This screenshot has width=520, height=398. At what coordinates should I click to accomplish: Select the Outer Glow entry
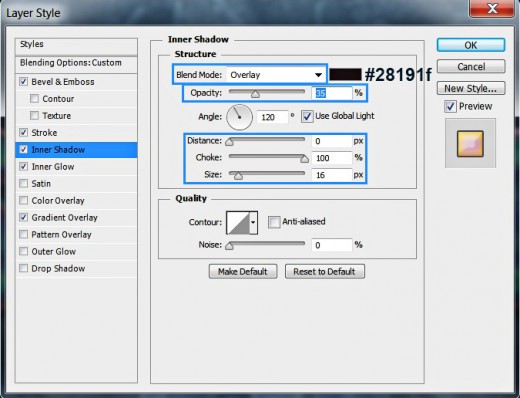[53, 251]
